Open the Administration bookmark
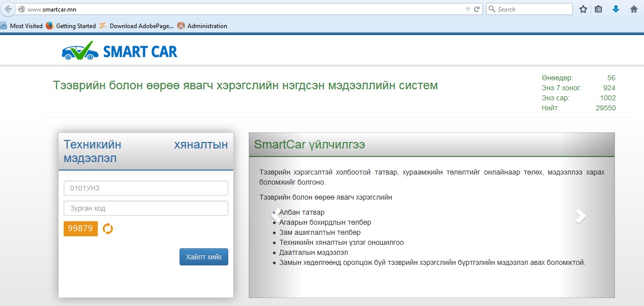 point(202,26)
